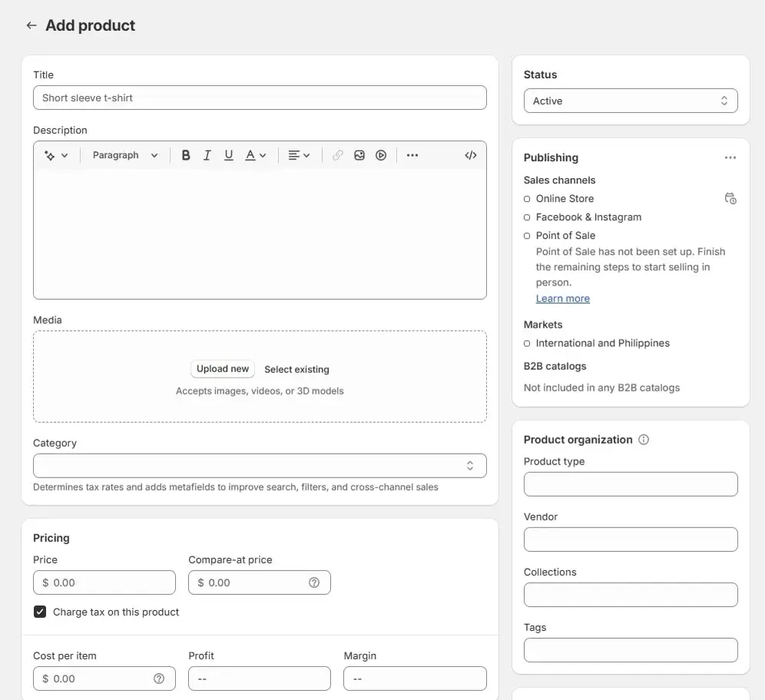Click inside the Description text area
This screenshot has width=765, height=700.
click(260, 234)
